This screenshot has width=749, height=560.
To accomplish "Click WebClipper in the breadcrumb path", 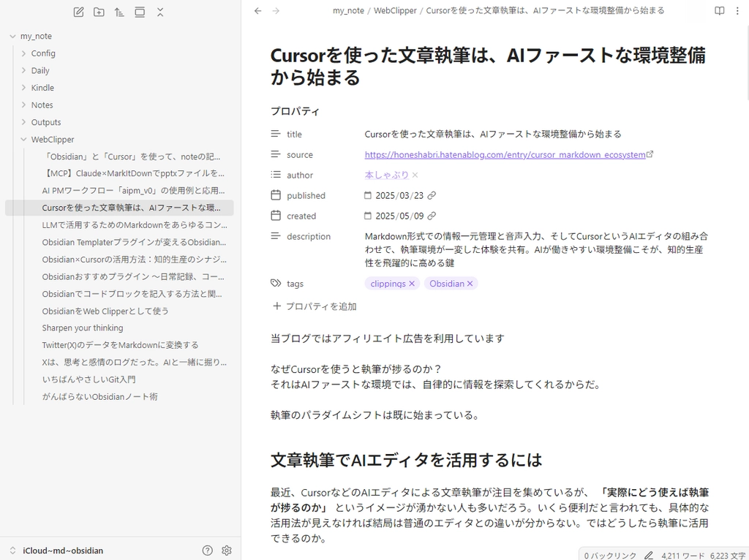I will (395, 10).
